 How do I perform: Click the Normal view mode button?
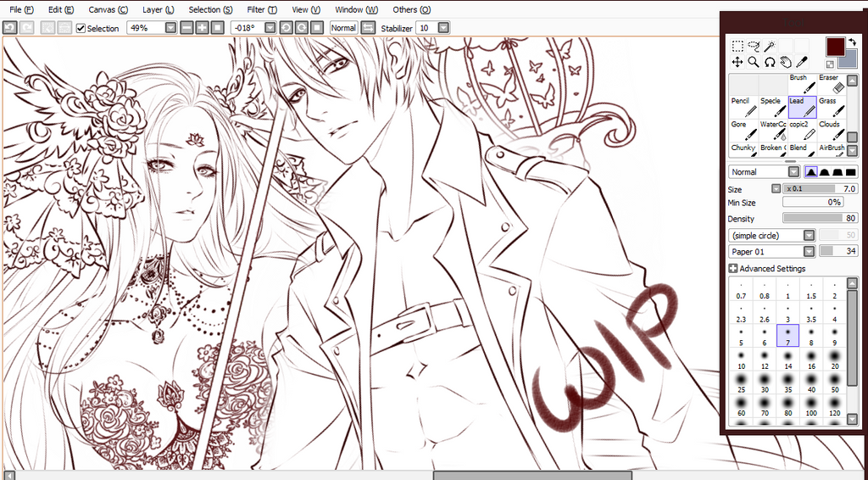point(344,28)
